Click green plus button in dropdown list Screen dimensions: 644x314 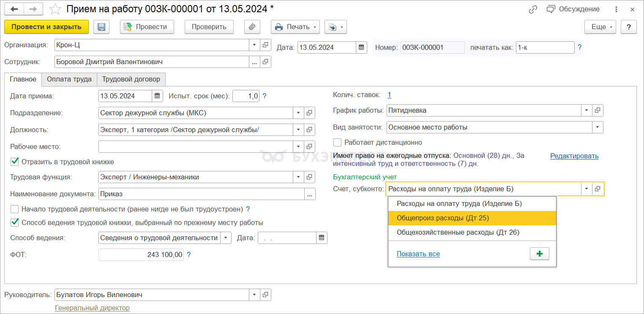[539, 254]
